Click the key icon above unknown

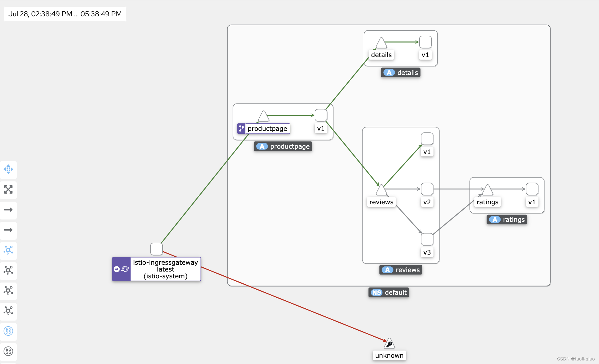389,344
